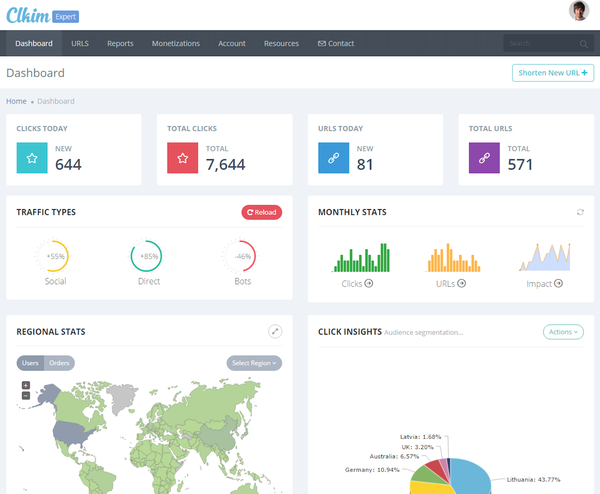Refresh Monthly Stats with the sync icon
This screenshot has width=600, height=494.
click(x=580, y=212)
